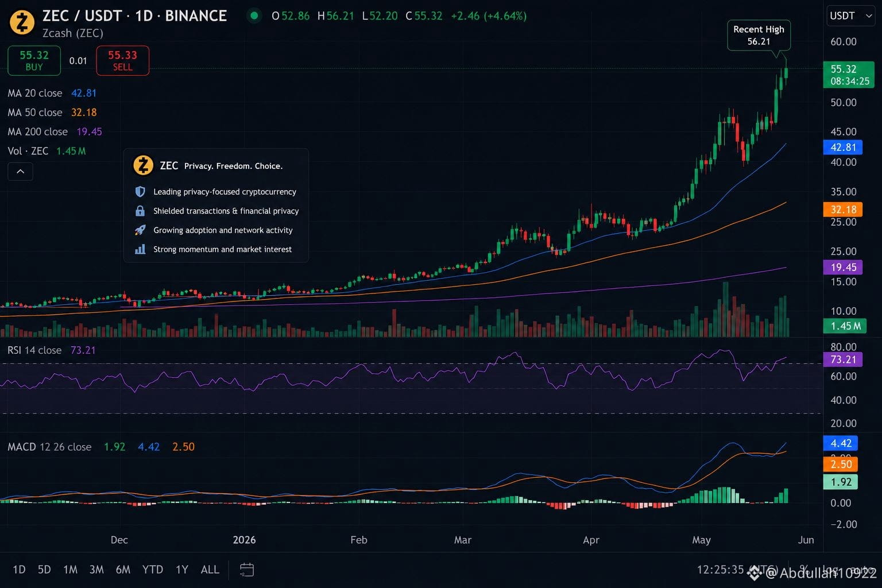Click the Recent High 56.21 callout label
The width and height of the screenshot is (882, 588).
pos(759,35)
